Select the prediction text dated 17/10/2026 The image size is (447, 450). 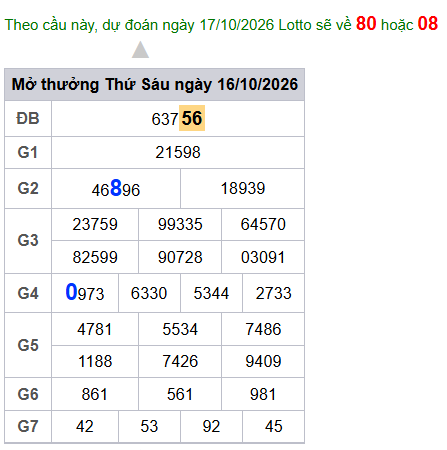[x=221, y=24]
